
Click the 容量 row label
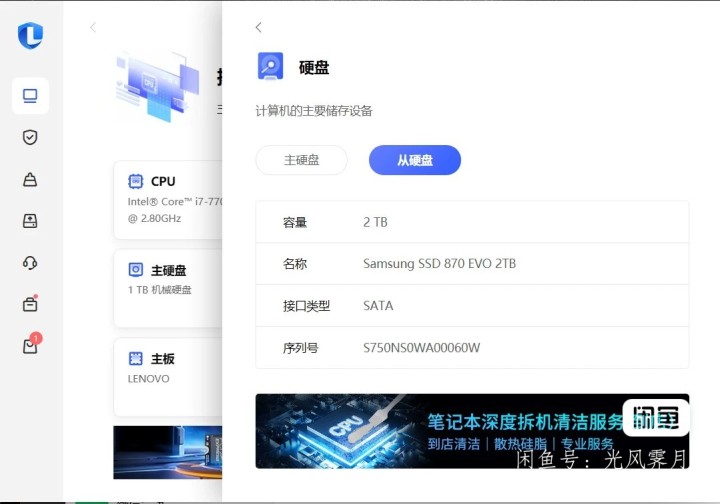(x=295, y=223)
